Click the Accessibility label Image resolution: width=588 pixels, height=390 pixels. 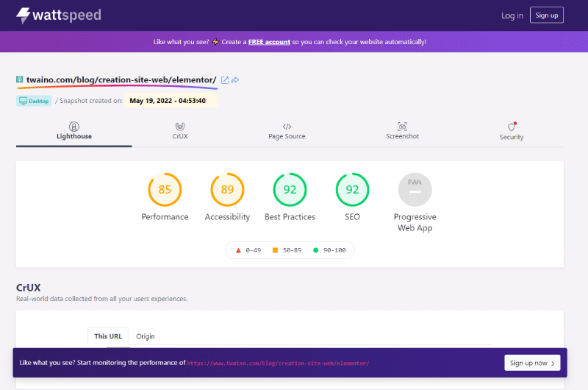coord(227,217)
